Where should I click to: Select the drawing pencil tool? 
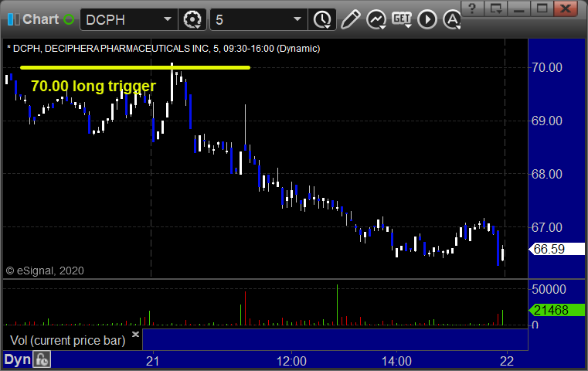(x=350, y=19)
